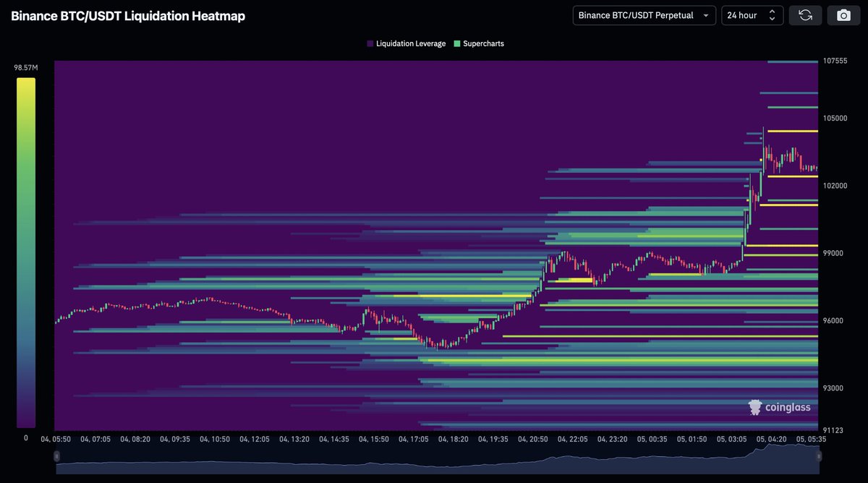
Task: Capture the chart using the camera icon
Action: tap(843, 15)
